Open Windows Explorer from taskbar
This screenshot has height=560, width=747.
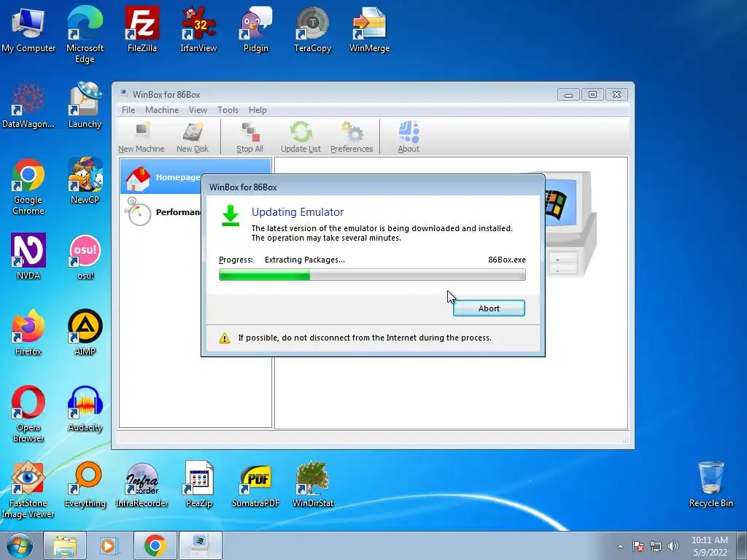coord(65,545)
